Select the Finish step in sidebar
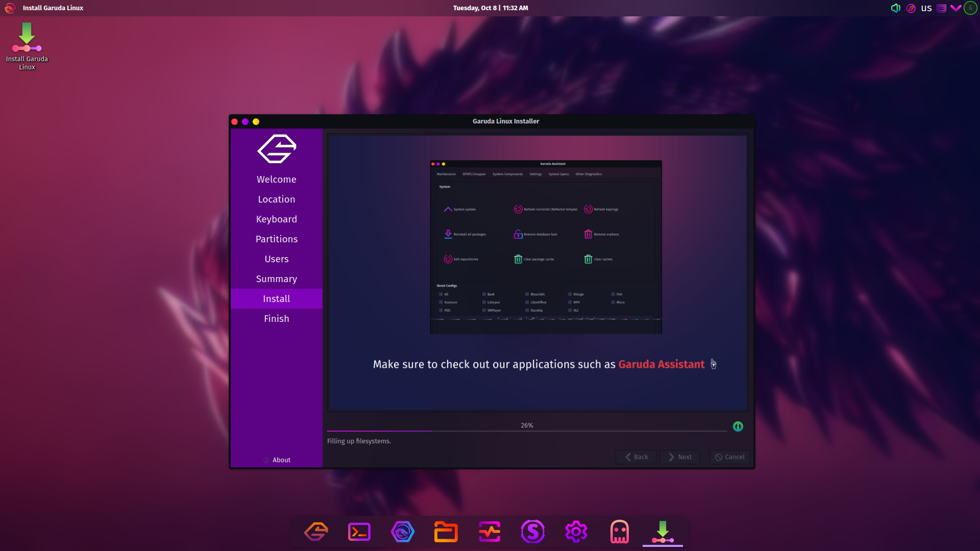Screen dimensions: 980x551 click(277, 319)
